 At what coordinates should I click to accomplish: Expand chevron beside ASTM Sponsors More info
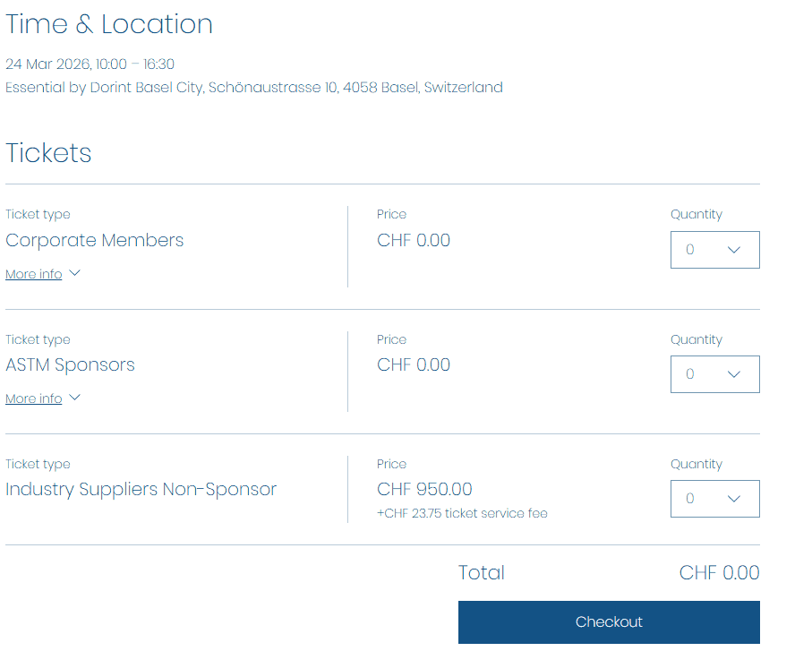click(x=74, y=398)
